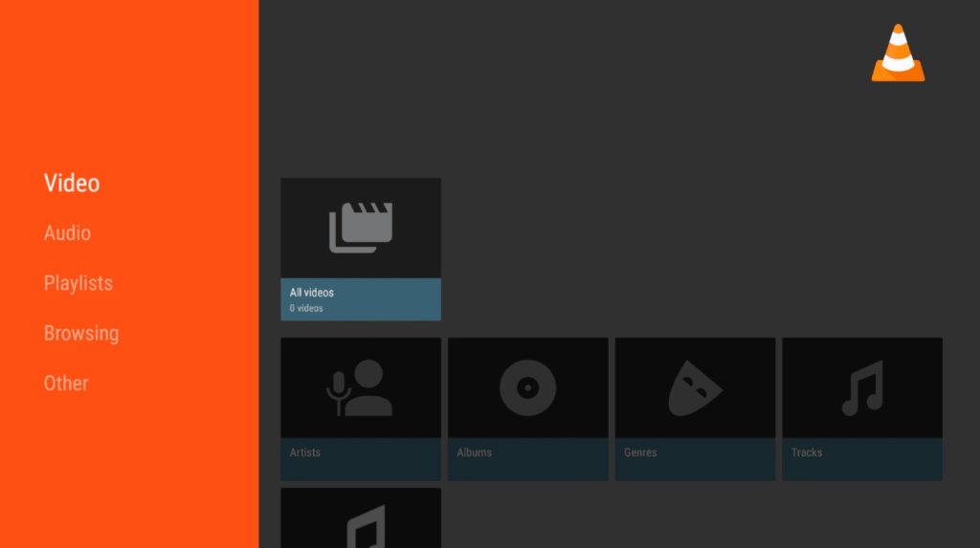Viewport: 980px width, 548px height.
Task: Select the Video section in sidebar
Action: 71,183
